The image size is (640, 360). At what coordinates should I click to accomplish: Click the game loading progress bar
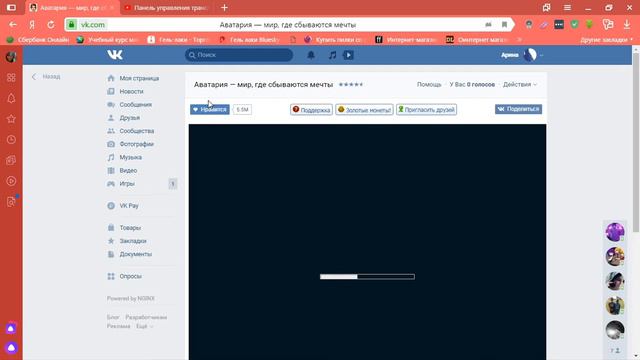click(367, 277)
